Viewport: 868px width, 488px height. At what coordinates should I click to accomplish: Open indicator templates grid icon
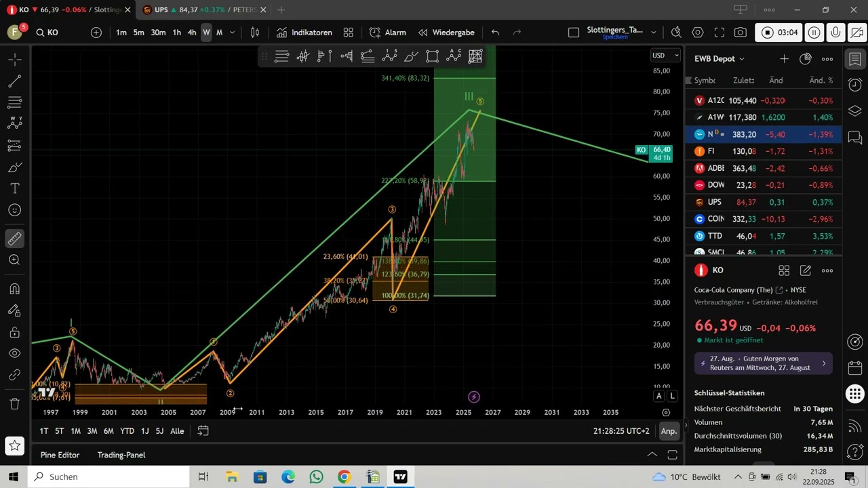point(349,33)
